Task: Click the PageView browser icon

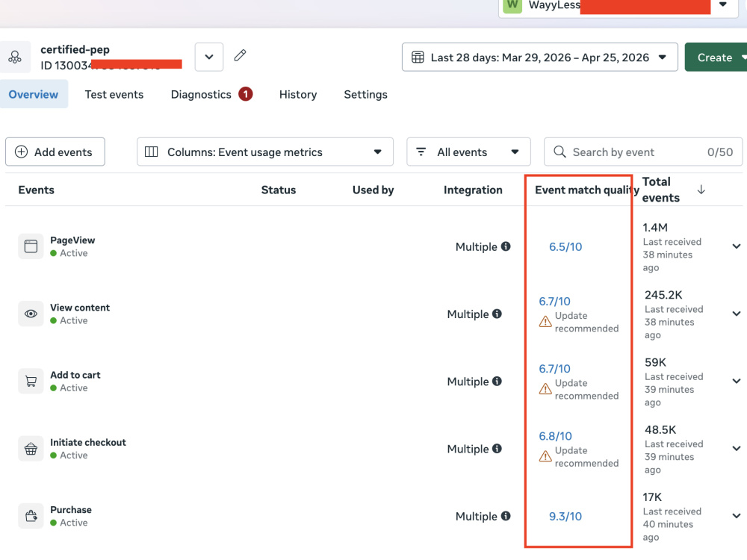Action: [x=31, y=246]
